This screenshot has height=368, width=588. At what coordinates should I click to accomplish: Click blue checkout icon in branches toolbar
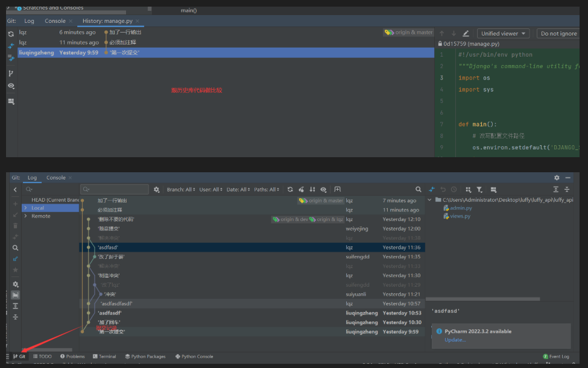pos(15,259)
